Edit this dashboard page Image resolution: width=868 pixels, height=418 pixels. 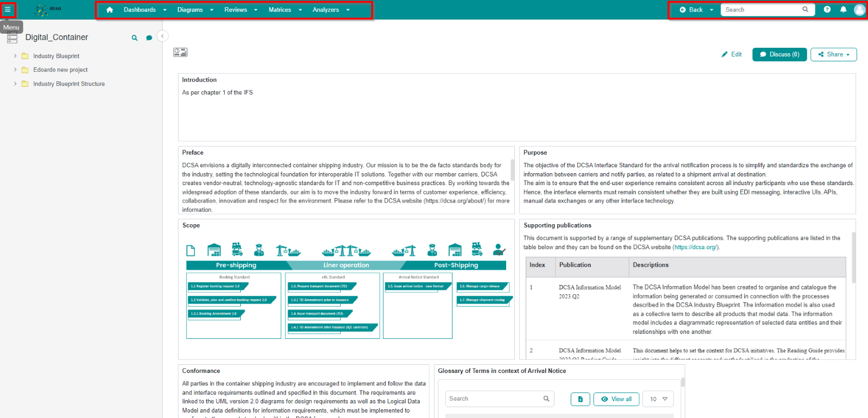coord(731,54)
